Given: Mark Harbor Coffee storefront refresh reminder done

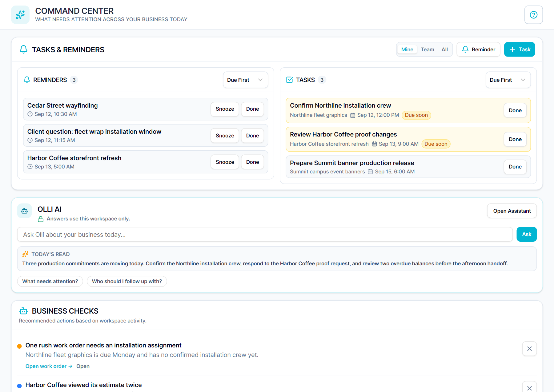Looking at the screenshot, I should point(252,162).
